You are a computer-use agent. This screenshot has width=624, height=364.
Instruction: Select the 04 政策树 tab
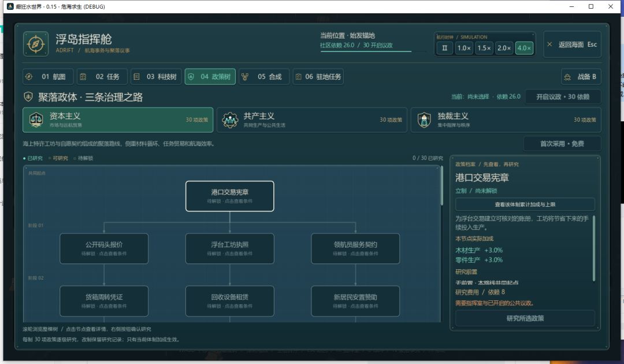pos(210,77)
